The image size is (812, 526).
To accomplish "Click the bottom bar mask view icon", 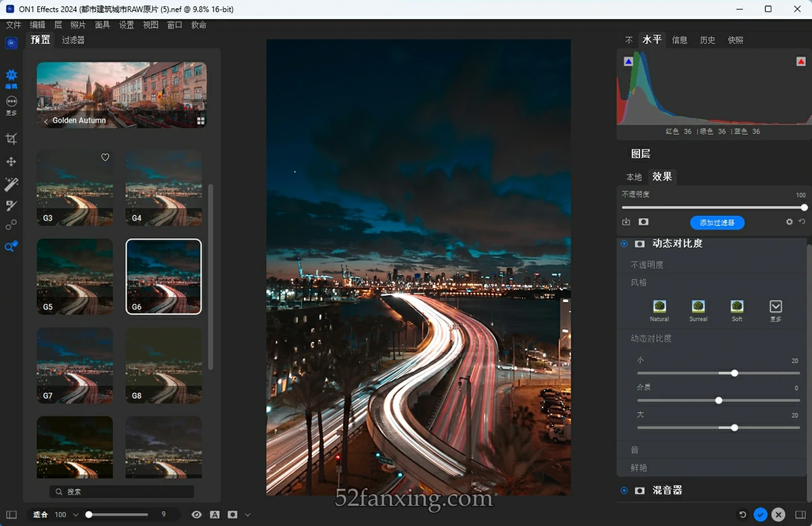I will [232, 514].
